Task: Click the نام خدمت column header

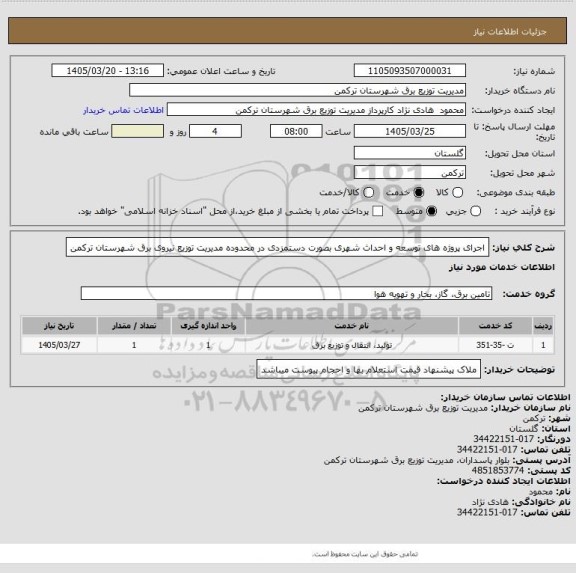Action: click(352, 326)
